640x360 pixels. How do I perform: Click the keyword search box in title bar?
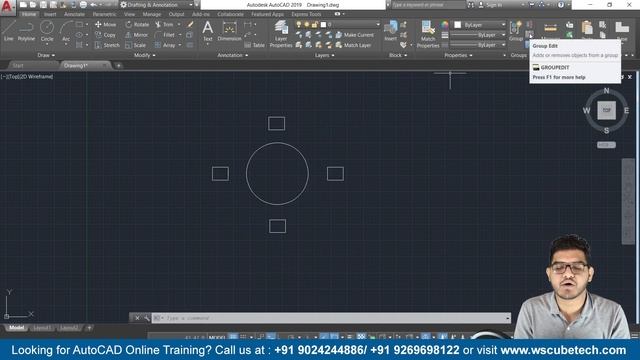coord(428,5)
